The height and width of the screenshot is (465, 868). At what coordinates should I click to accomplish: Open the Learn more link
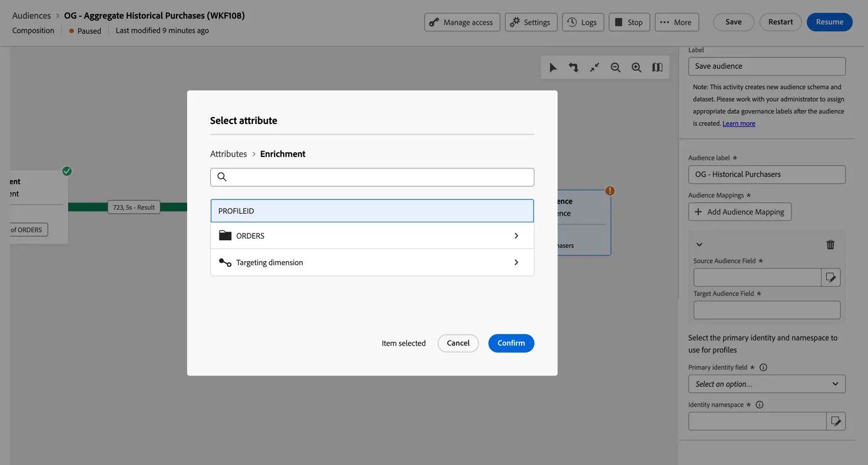point(739,123)
